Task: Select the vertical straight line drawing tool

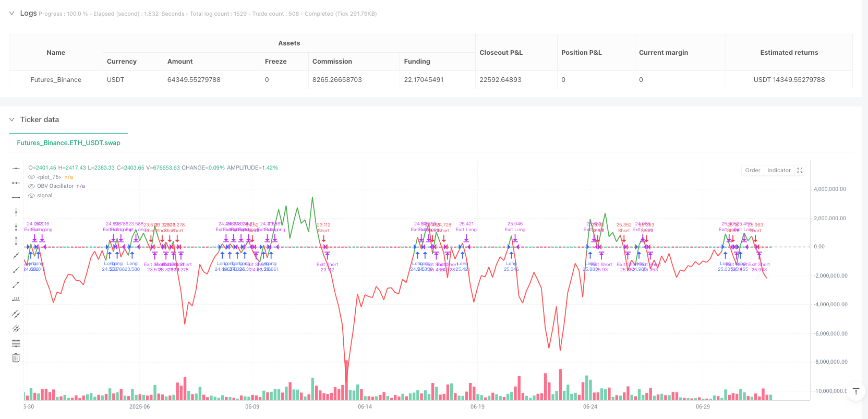Action: 16,212
